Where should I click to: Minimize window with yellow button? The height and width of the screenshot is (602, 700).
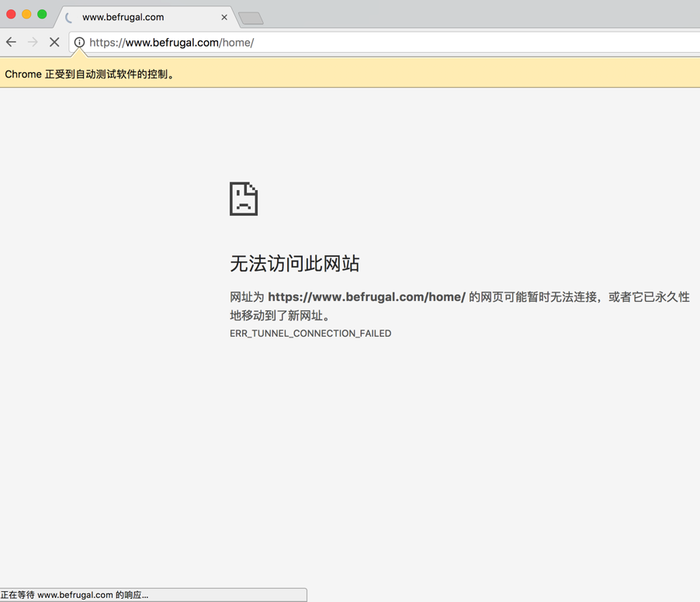pos(26,14)
